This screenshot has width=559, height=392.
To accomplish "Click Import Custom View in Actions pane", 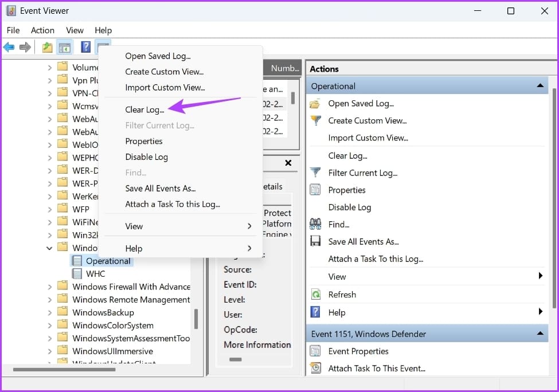I will (368, 138).
